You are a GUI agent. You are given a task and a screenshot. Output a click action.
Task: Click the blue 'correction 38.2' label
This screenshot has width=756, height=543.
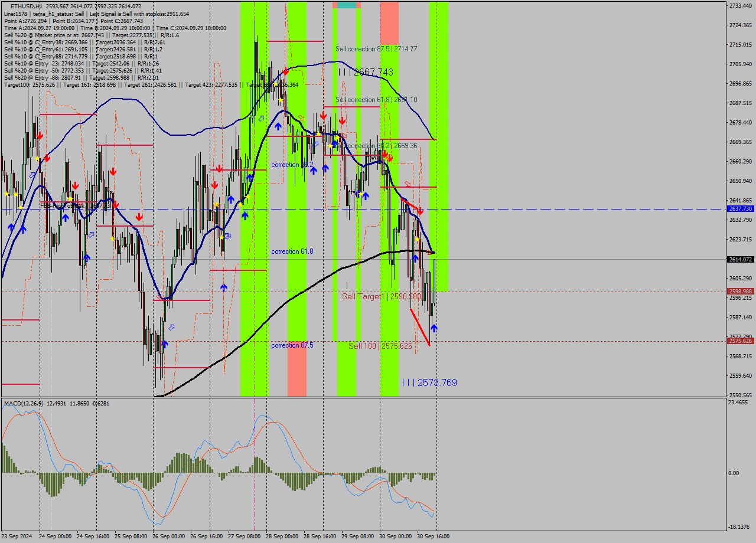coord(292,165)
